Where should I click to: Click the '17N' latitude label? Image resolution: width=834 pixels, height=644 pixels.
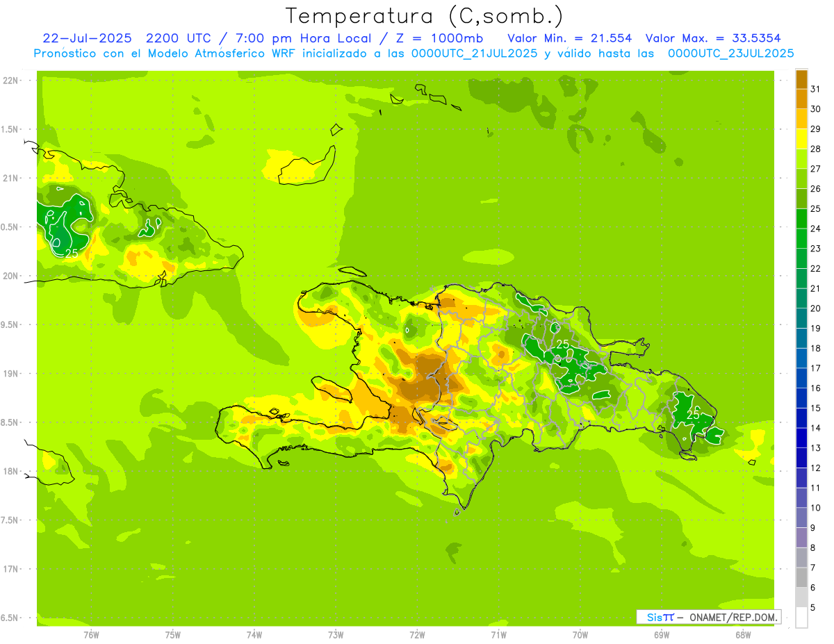click(x=10, y=569)
